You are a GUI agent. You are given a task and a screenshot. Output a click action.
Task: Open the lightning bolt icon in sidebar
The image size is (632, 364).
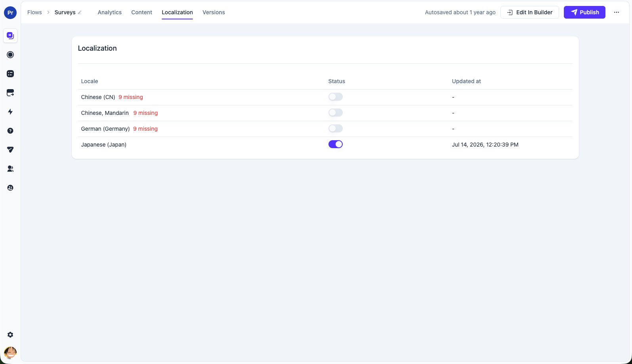coord(10,112)
